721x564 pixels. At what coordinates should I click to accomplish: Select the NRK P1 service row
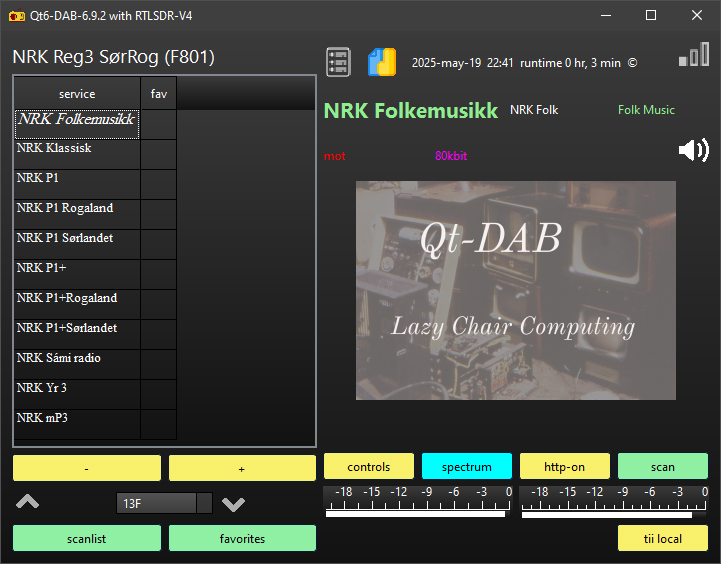[77, 184]
